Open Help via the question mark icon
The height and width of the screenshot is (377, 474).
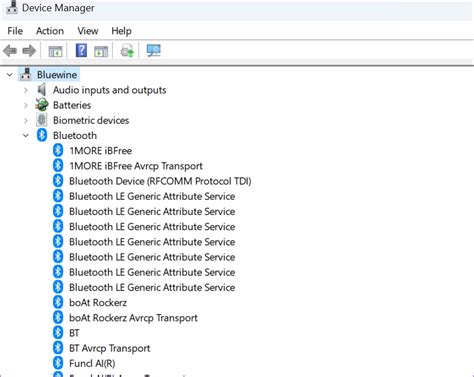coord(81,51)
